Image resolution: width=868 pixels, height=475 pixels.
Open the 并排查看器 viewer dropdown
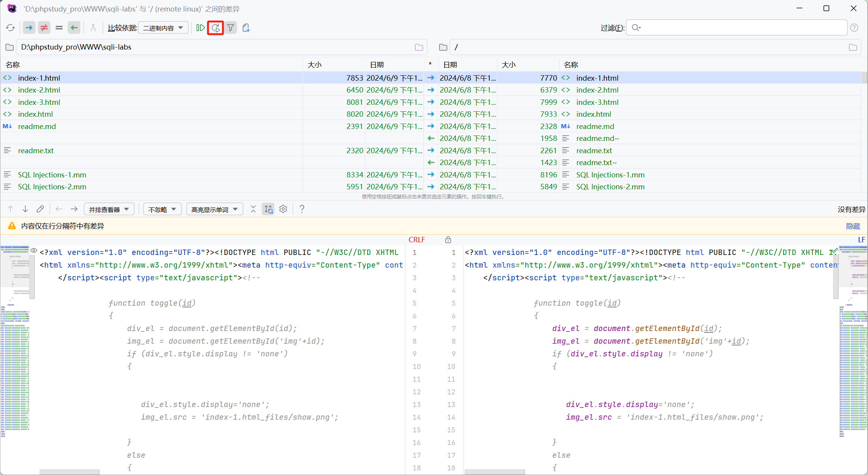pos(109,209)
